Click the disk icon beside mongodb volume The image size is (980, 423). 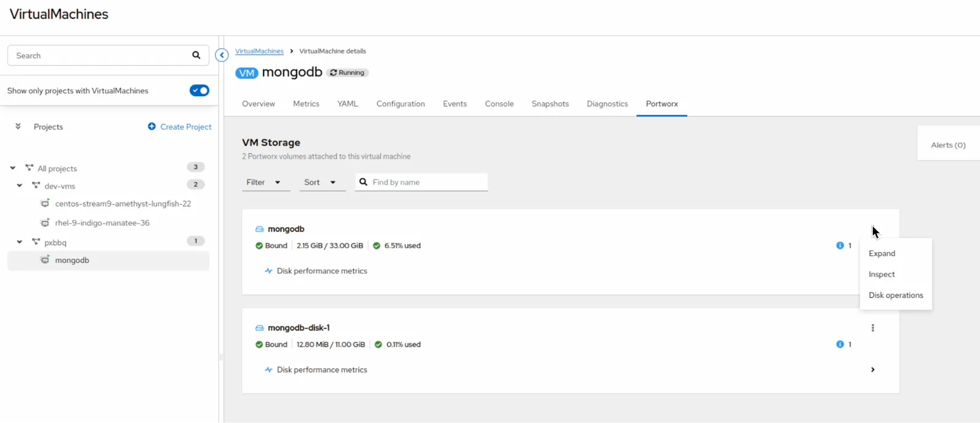pos(260,229)
